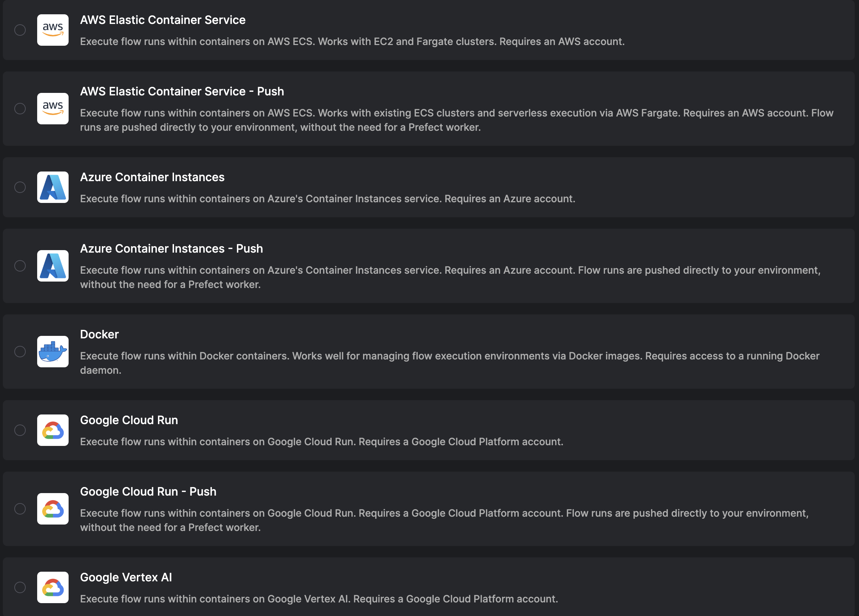Click the Google Vertex AI heading
Viewport: 859px width, 616px height.
click(126, 577)
